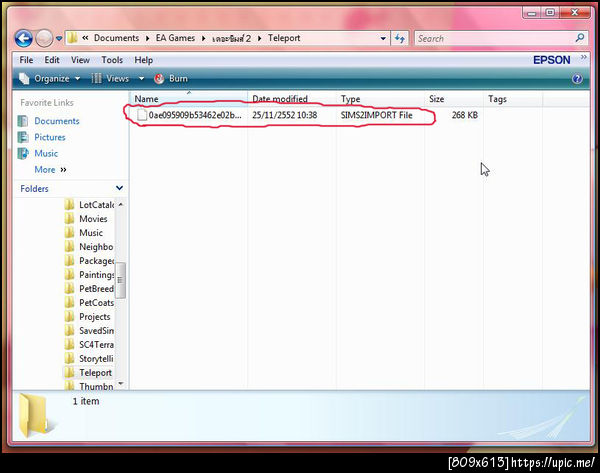The width and height of the screenshot is (600, 473).
Task: Click the date 25/11/2552 10:38
Action: [x=285, y=115]
